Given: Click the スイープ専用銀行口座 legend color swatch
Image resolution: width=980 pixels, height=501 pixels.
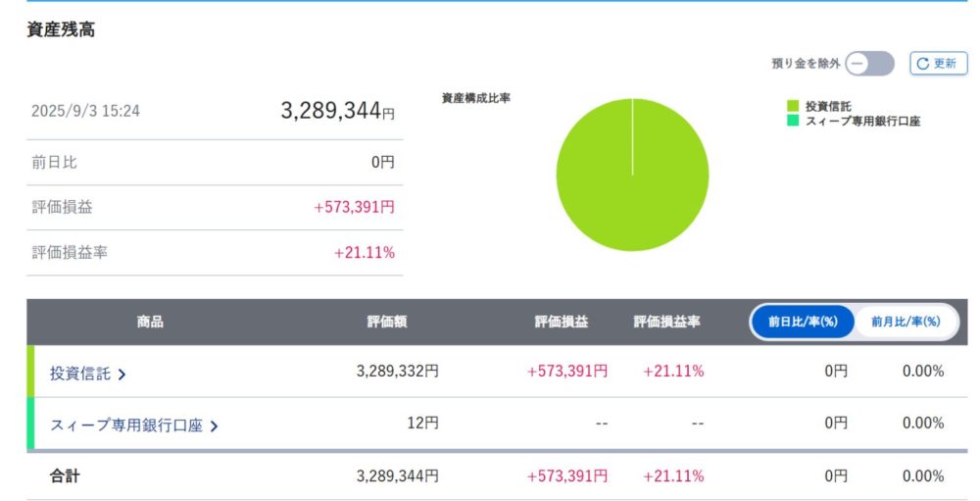Looking at the screenshot, I should tap(793, 122).
